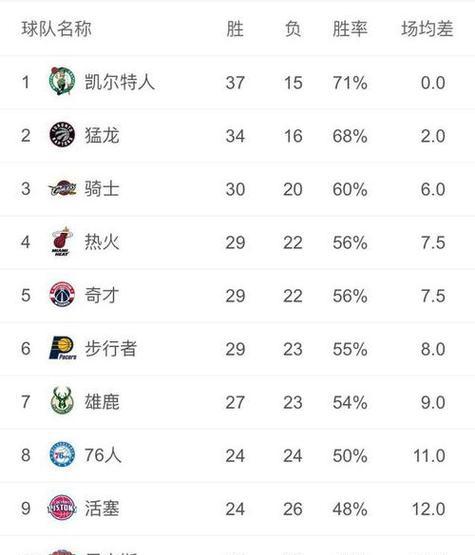Open the 步行者 team name
This screenshot has height=555, width=475.
[111, 349]
